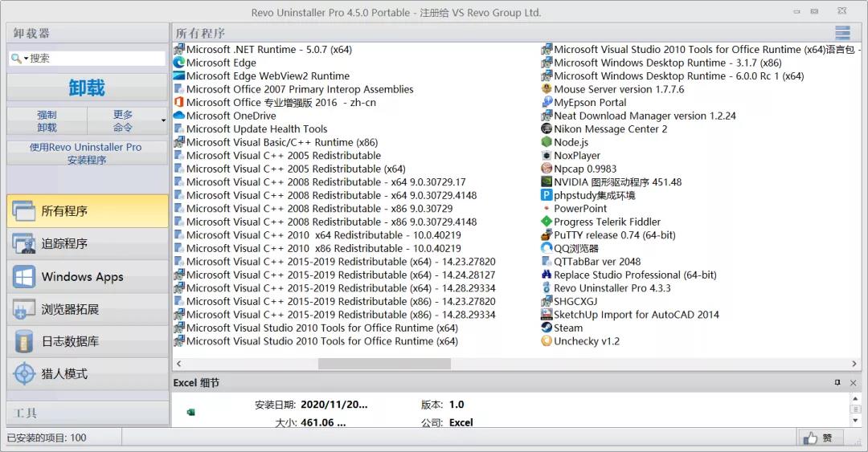This screenshot has height=452, width=868.
Task: Click the horizontal scrollbar thumb
Action: pyautogui.click(x=384, y=364)
